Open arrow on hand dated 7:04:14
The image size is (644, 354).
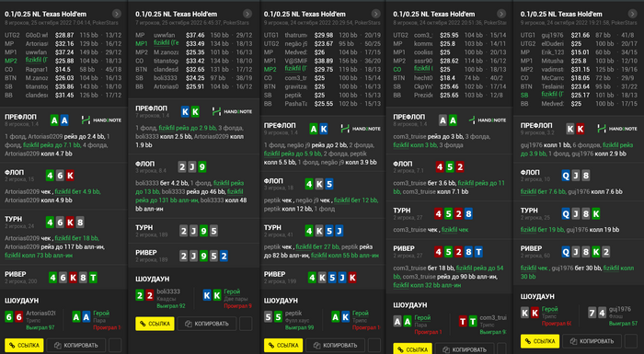click(x=117, y=14)
